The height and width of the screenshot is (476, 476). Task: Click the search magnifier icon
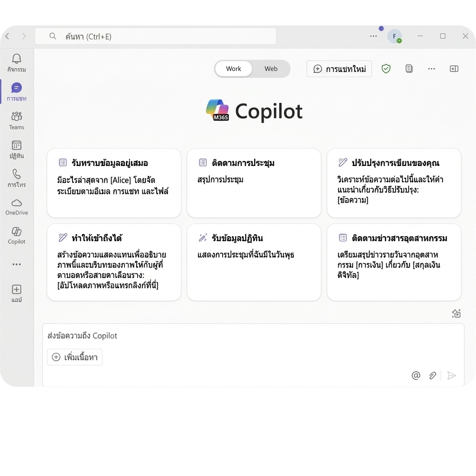(x=53, y=36)
